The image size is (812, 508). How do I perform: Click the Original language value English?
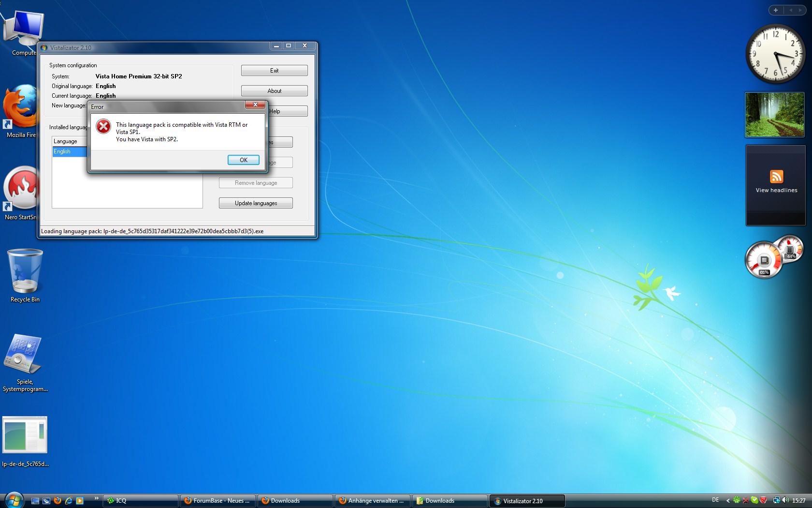point(105,86)
